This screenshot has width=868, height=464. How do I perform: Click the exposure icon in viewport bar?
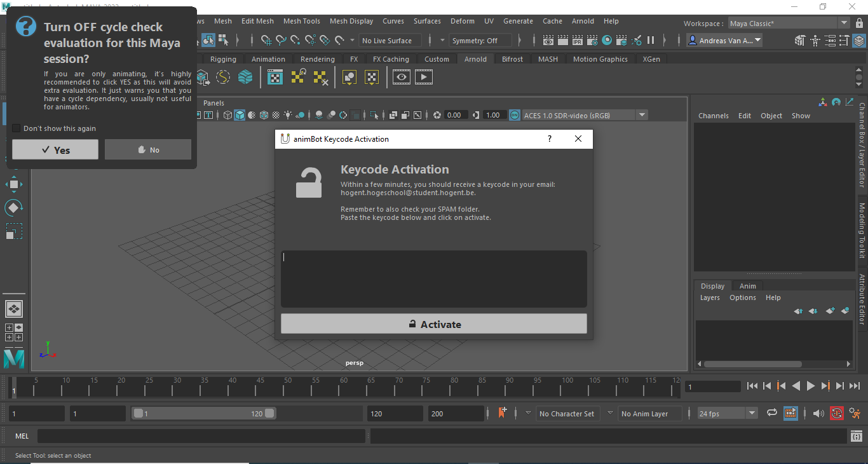coord(437,115)
